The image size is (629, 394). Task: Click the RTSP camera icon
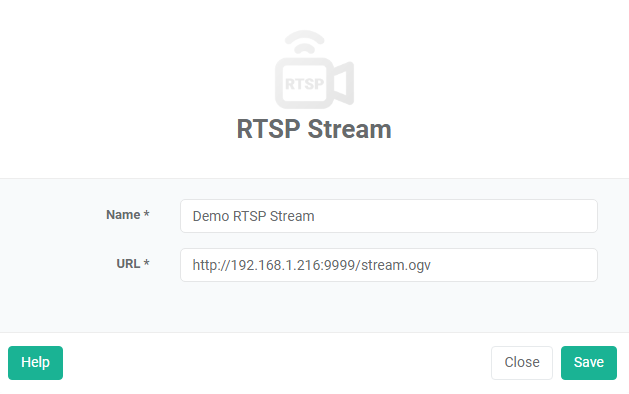point(314,69)
